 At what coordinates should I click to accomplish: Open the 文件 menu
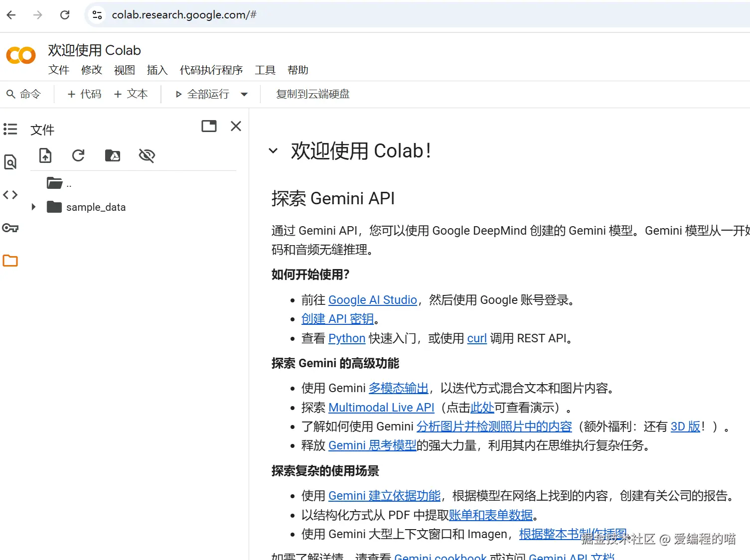tap(59, 70)
